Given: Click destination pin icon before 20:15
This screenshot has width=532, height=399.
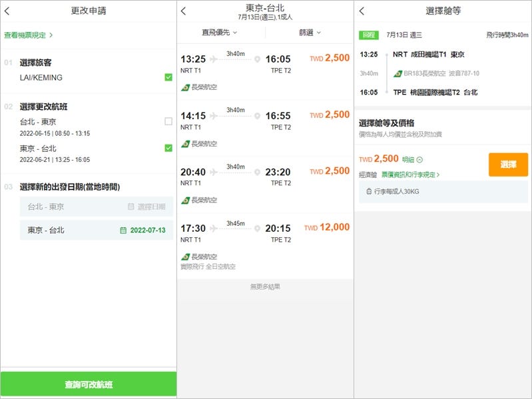Looking at the screenshot, I should point(257,228).
